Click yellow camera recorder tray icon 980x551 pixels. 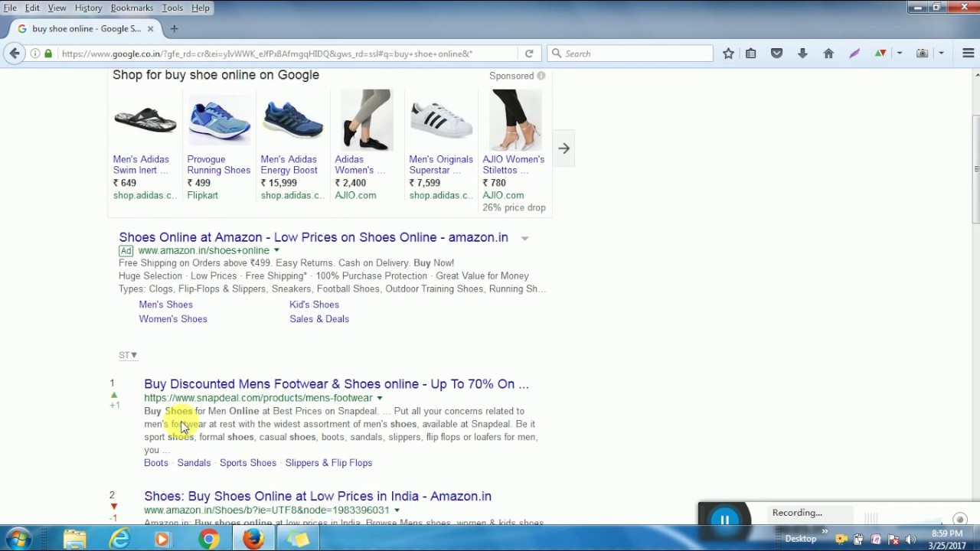[x=841, y=540]
